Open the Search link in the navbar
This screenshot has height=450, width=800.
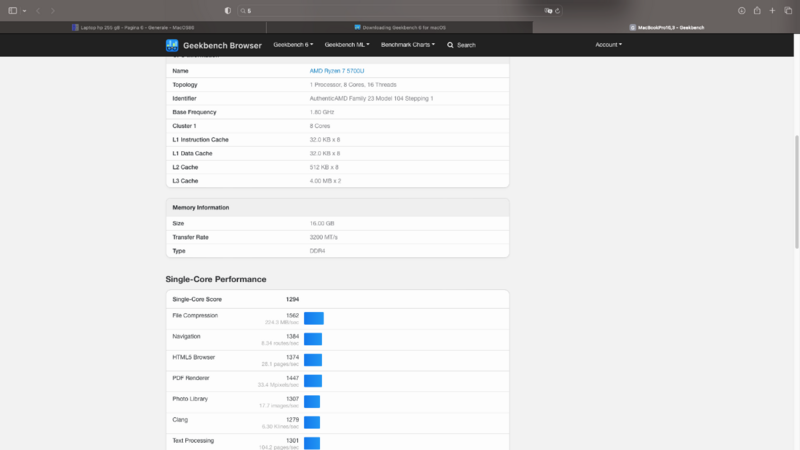point(466,45)
